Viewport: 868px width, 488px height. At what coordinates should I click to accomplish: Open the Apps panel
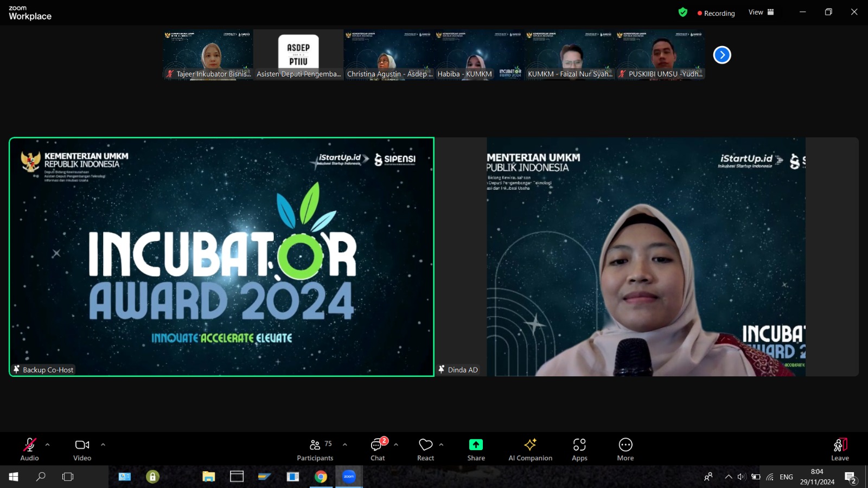(x=579, y=450)
